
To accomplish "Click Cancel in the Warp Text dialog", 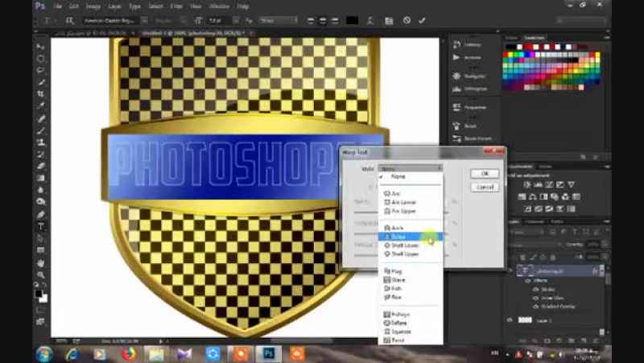I will click(485, 187).
